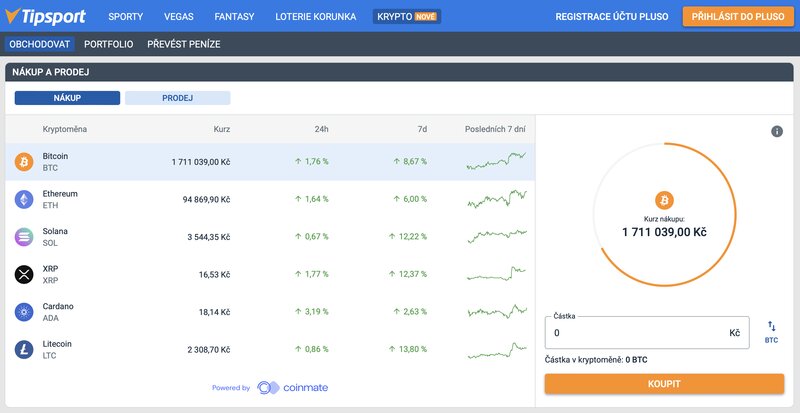Viewport: 800px width, 413px height.
Task: Switch to NÁKUP mode
Action: point(67,98)
